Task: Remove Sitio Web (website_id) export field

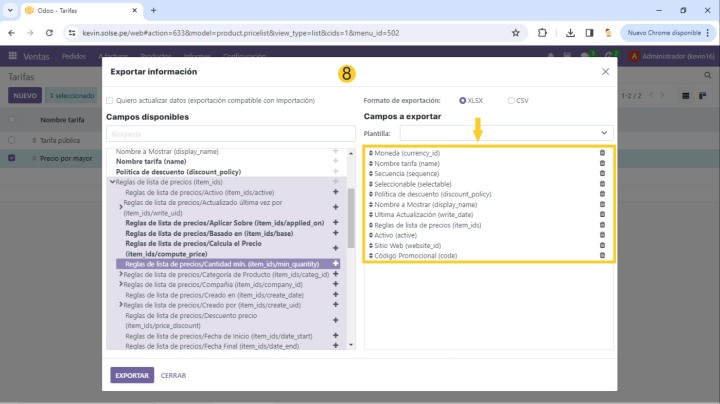Action: click(x=602, y=245)
